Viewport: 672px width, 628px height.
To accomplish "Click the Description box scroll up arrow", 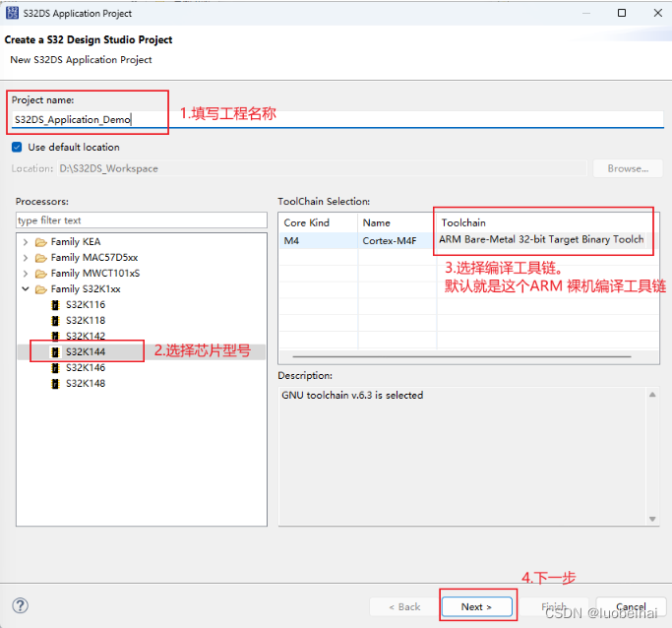I will [x=652, y=395].
